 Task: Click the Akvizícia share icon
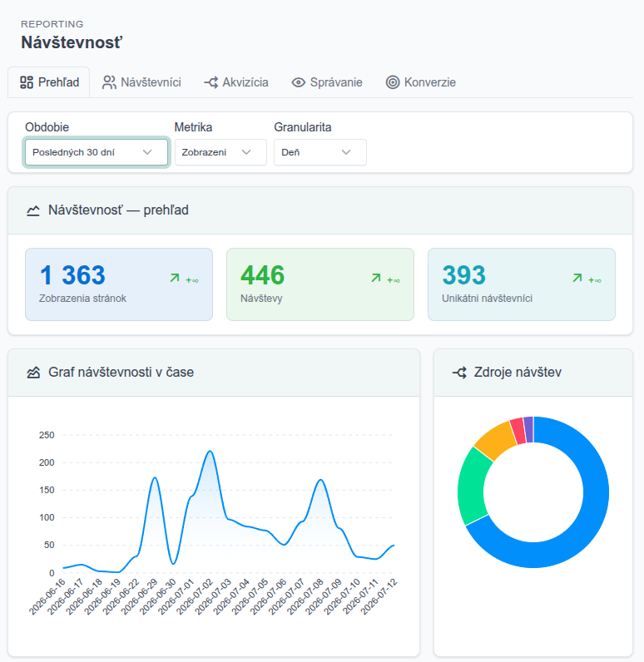tap(211, 82)
